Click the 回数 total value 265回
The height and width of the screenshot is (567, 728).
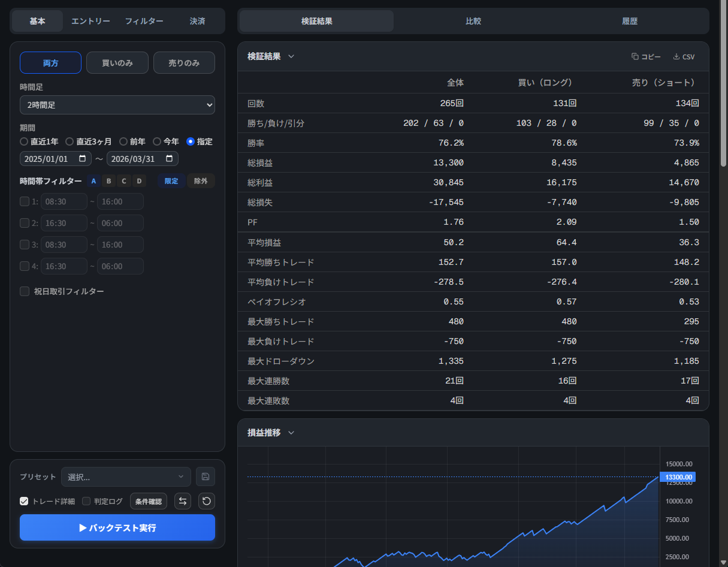452,103
